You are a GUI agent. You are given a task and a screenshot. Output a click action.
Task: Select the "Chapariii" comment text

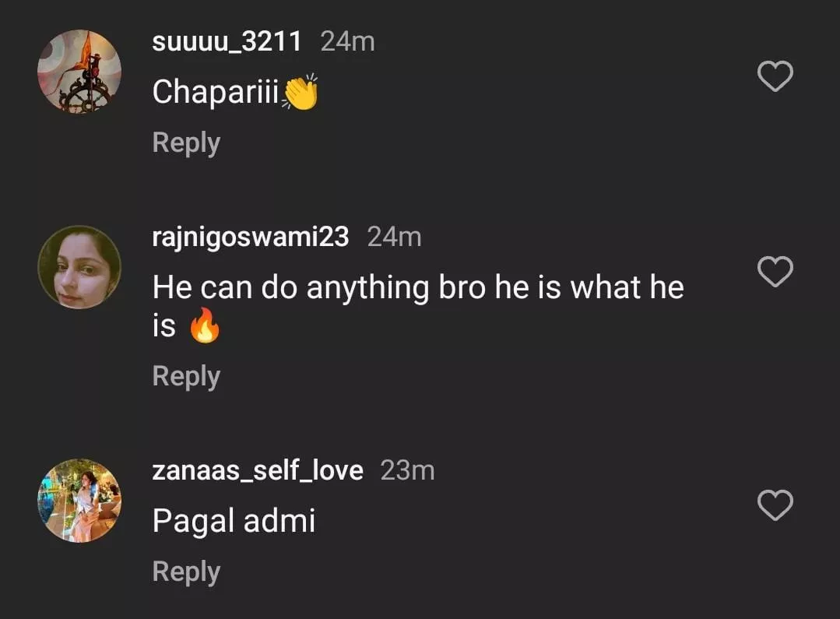coord(216,93)
